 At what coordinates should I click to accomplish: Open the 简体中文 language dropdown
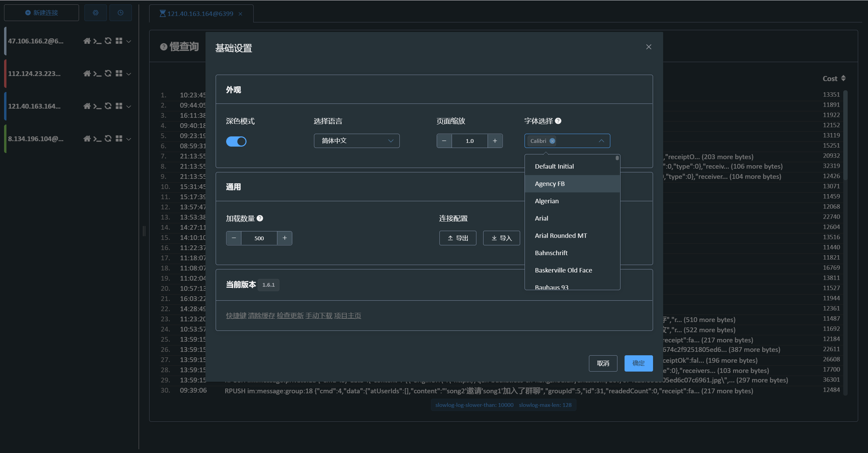coord(357,141)
